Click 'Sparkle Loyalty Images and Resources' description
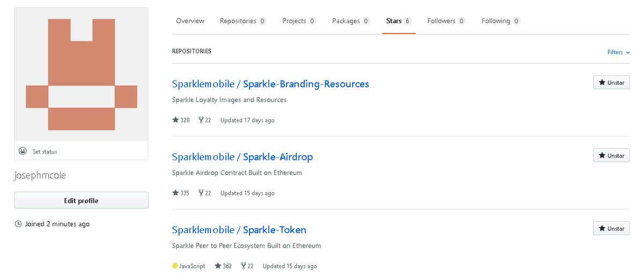 tap(229, 100)
